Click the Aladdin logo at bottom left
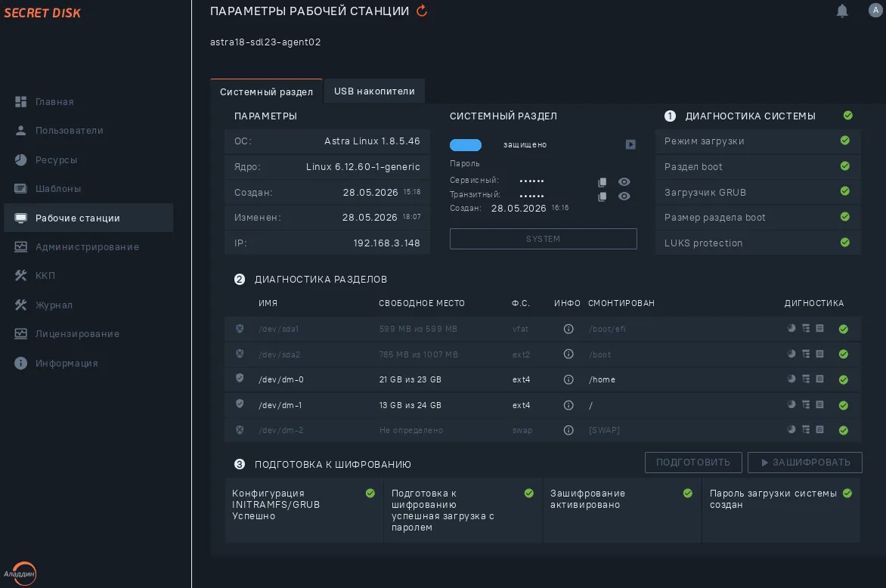This screenshot has width=886, height=588. 20,574
